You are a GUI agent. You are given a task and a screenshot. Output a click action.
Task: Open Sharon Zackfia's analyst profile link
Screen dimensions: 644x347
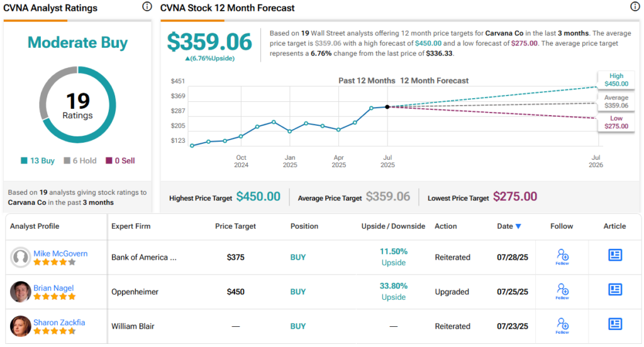59,322
